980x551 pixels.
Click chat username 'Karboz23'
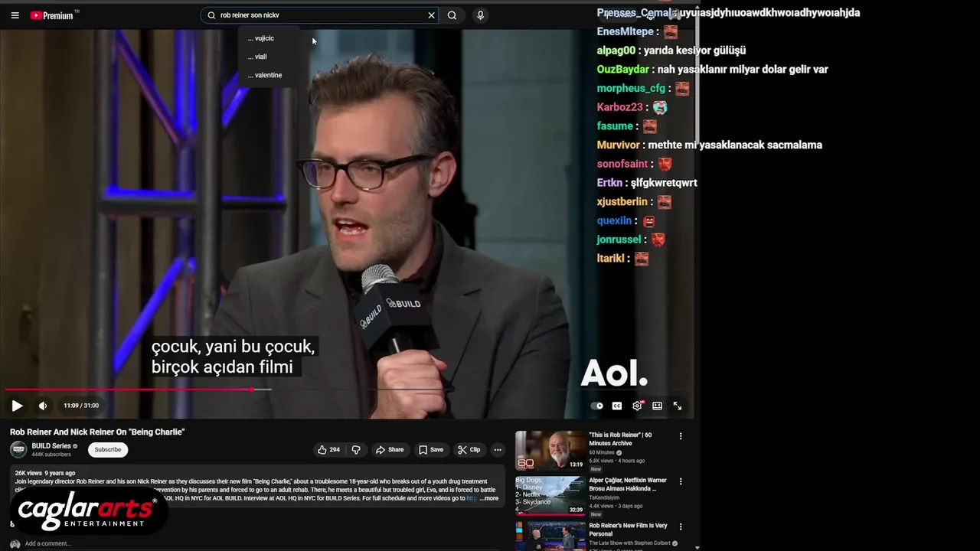tap(619, 107)
